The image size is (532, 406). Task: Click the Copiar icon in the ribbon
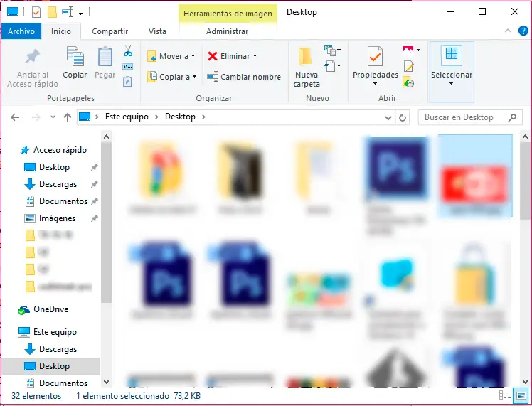coord(75,56)
